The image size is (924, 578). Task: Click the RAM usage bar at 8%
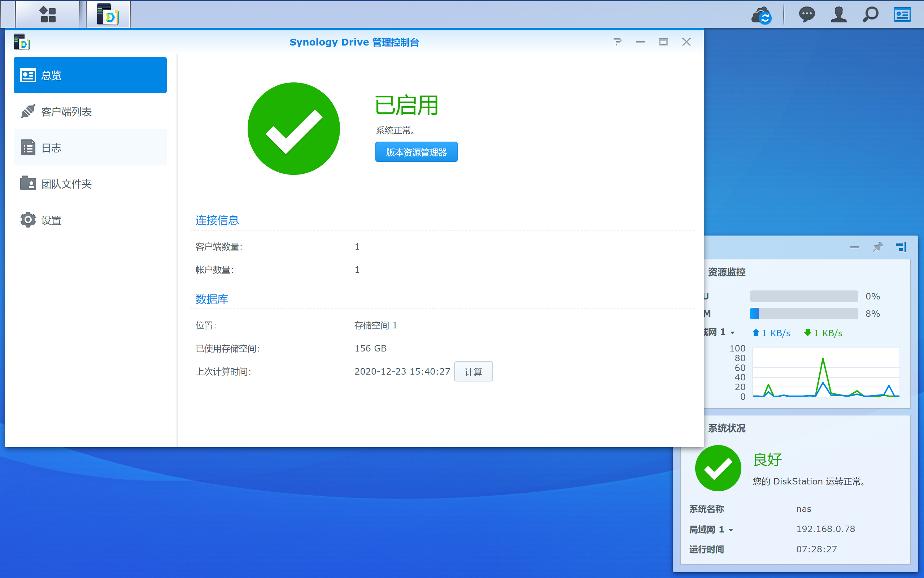click(804, 314)
